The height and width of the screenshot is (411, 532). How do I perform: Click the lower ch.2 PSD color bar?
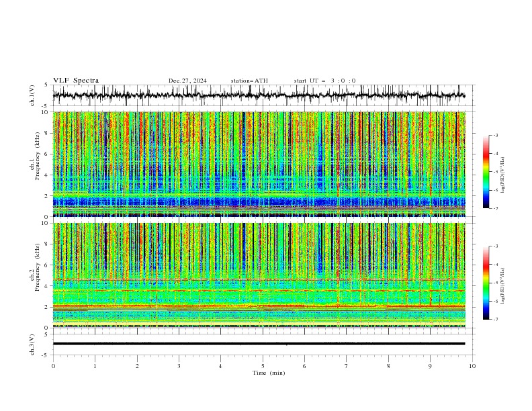[486, 283]
